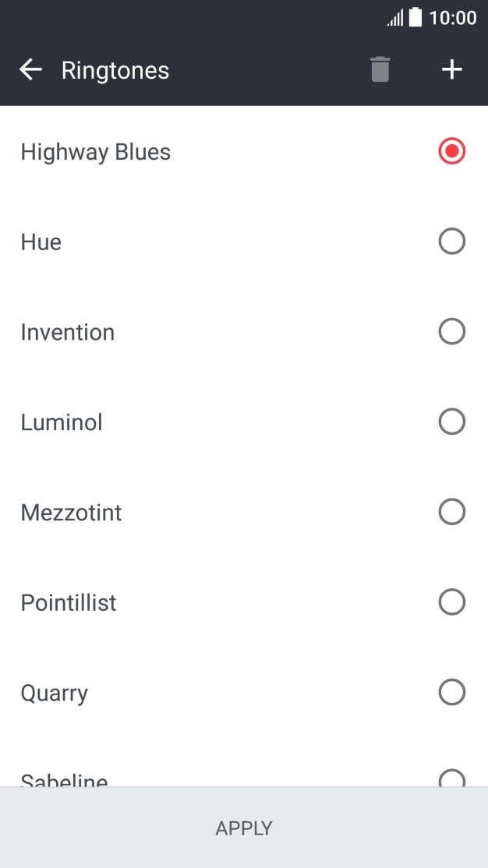This screenshot has width=488, height=868.
Task: Select the Pointillist radio button
Action: (x=452, y=602)
